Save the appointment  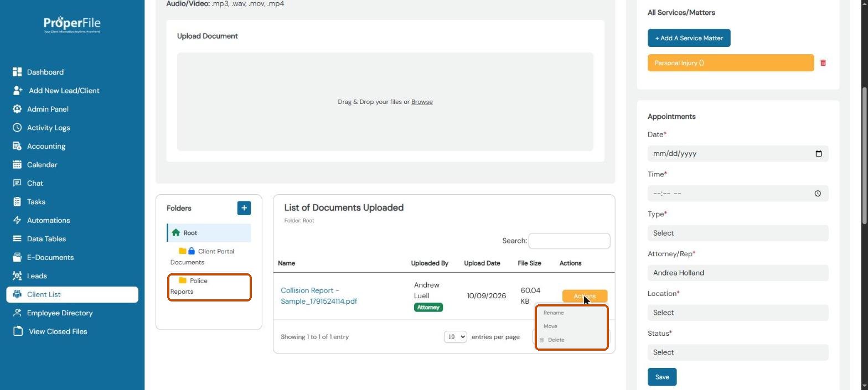662,377
